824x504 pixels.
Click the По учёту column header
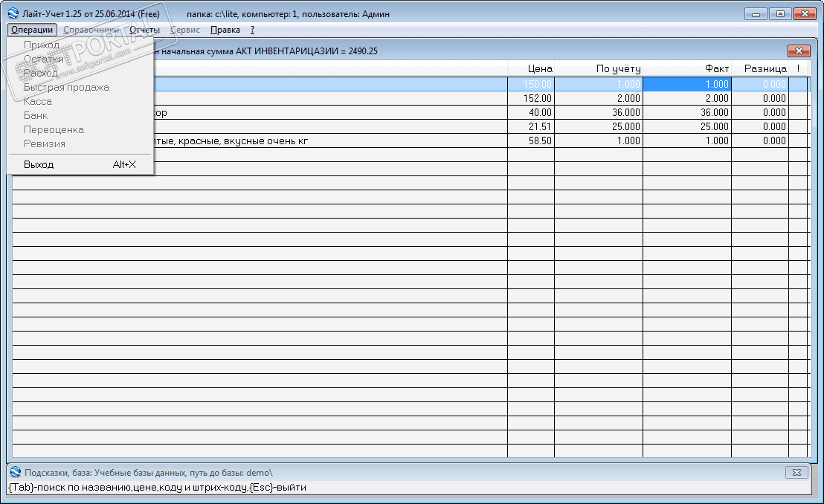pyautogui.click(x=599, y=69)
